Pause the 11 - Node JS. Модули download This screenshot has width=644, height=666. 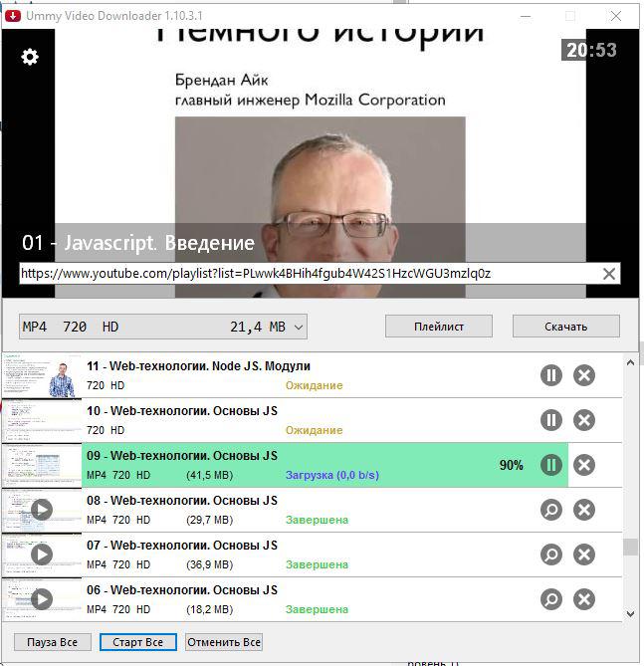pyautogui.click(x=551, y=375)
